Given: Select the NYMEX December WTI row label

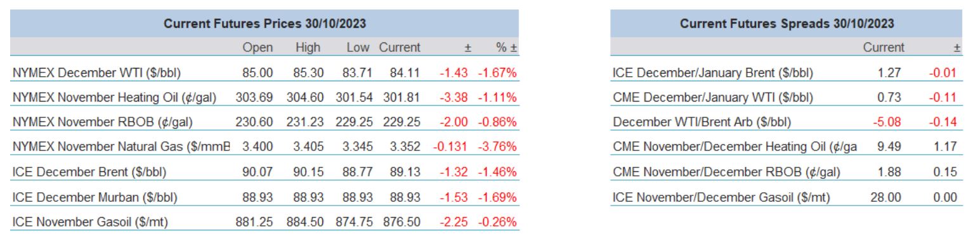Looking at the screenshot, I should [x=97, y=73].
